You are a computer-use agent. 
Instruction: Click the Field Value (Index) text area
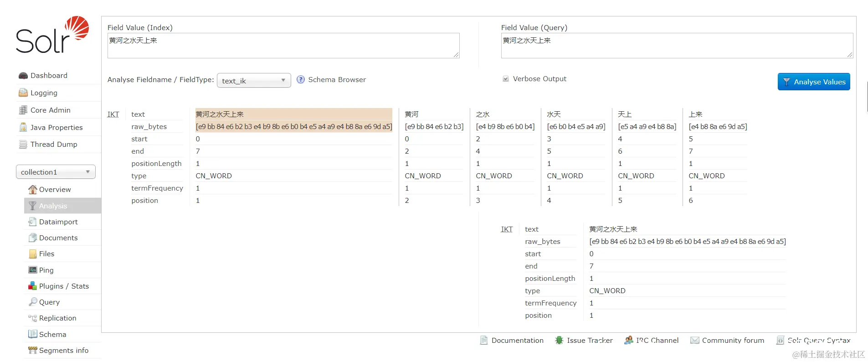coord(283,46)
